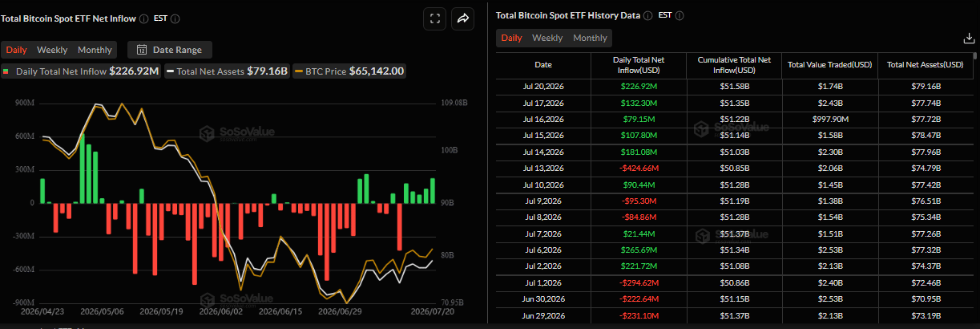Click the -$424.66M outflow value
Image resolution: width=980 pixels, height=329 pixels.
[638, 169]
